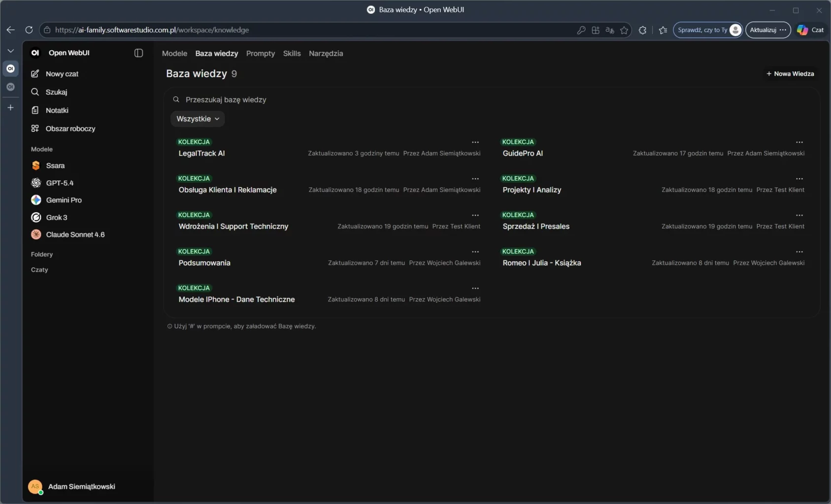Expand the Foldery section in sidebar
Image resolution: width=831 pixels, height=504 pixels.
42,254
